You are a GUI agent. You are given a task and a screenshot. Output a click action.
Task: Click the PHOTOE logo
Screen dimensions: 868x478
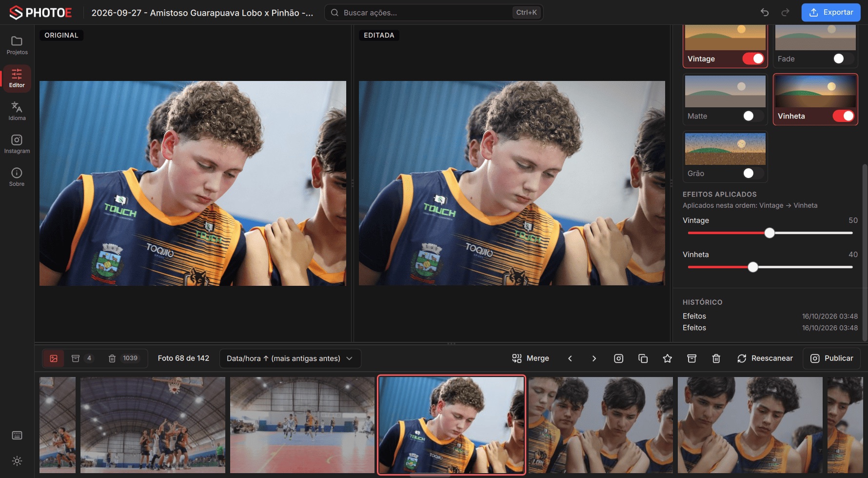point(41,13)
